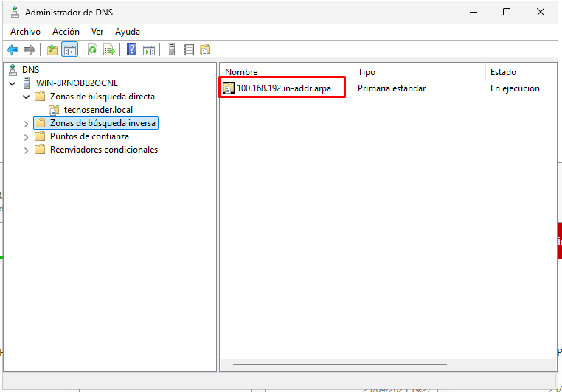Viewport: 562px width, 392px height.
Task: Expand the Reenviadores condicionales node
Action: 27,150
